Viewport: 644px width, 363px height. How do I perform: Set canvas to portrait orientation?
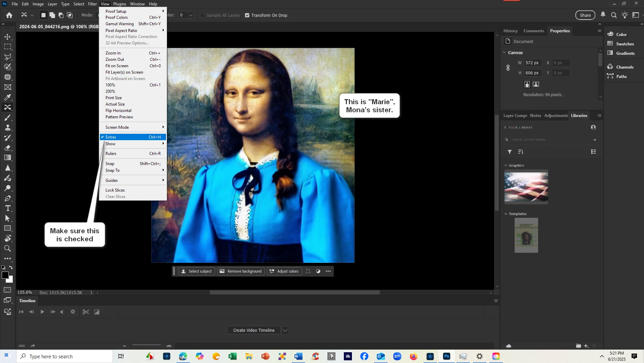click(527, 84)
